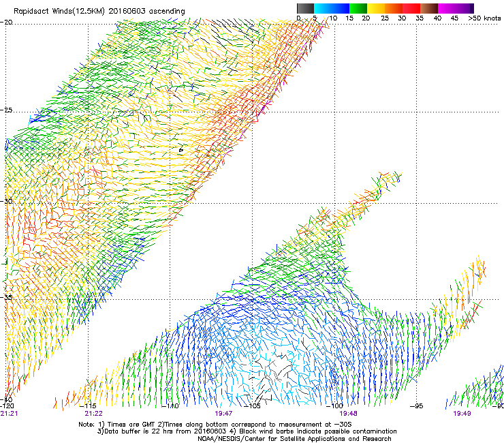Click the cyan-to-blue gradient legend segment
The image size is (504, 443).
[x=332, y=8]
